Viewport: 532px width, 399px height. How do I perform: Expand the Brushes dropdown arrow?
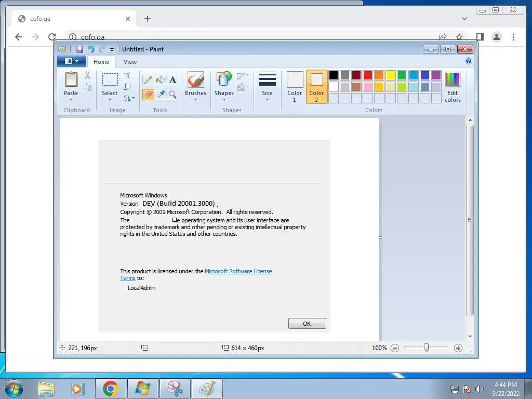coord(195,99)
